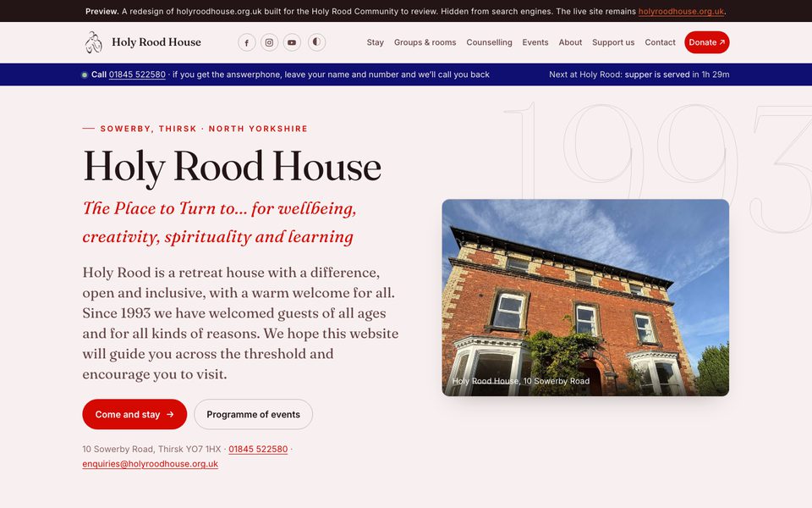Open the Instagram icon link
The height and width of the screenshot is (508, 812).
(x=269, y=42)
